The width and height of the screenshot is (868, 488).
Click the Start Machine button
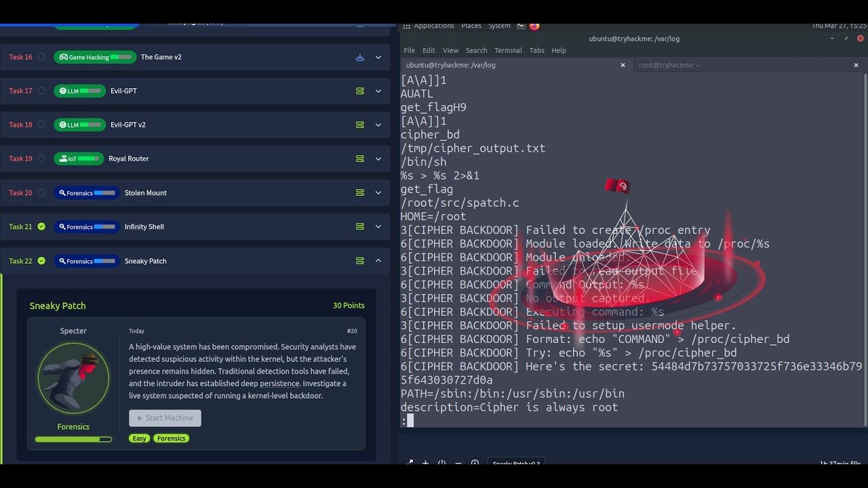tap(165, 418)
